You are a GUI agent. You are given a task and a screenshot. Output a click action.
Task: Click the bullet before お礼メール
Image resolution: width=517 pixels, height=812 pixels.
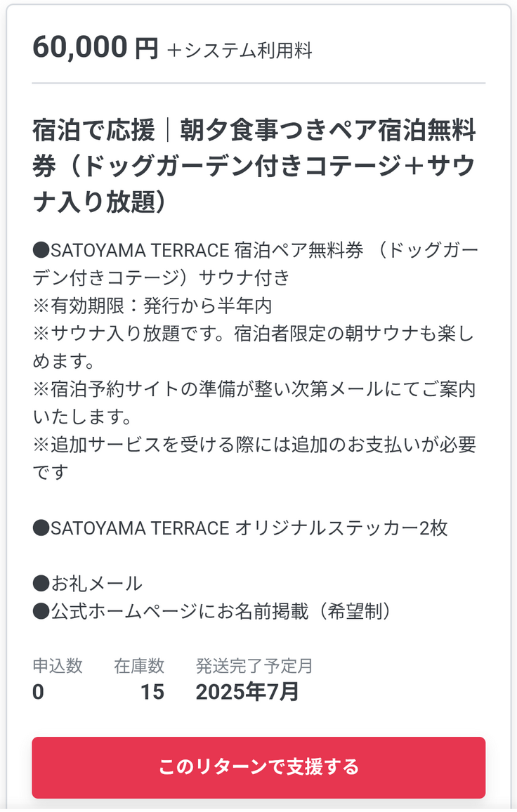click(41, 583)
